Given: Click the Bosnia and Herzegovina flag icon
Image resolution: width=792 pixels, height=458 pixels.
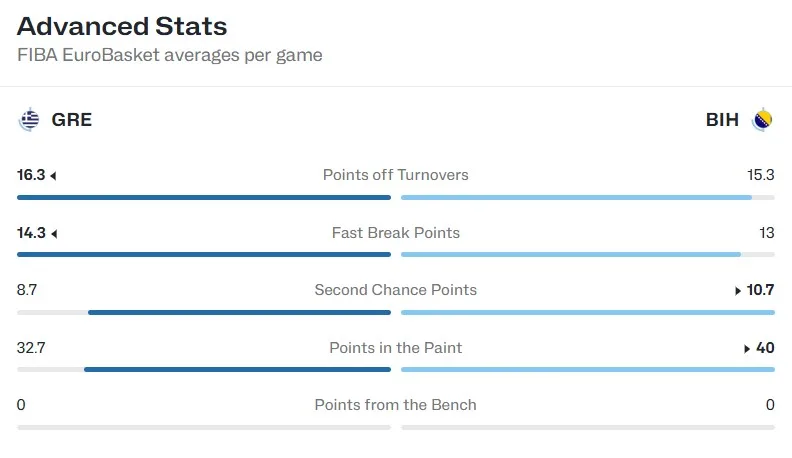Looking at the screenshot, I should [762, 120].
